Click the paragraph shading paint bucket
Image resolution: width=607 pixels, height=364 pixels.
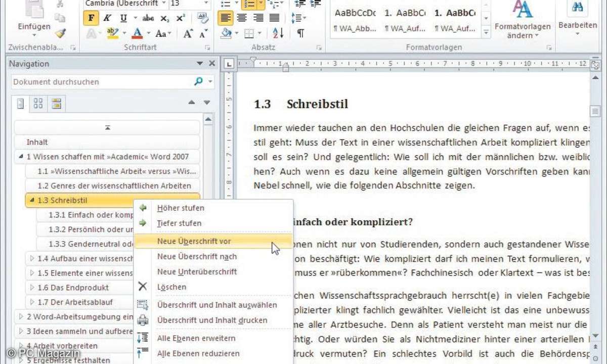[227, 34]
